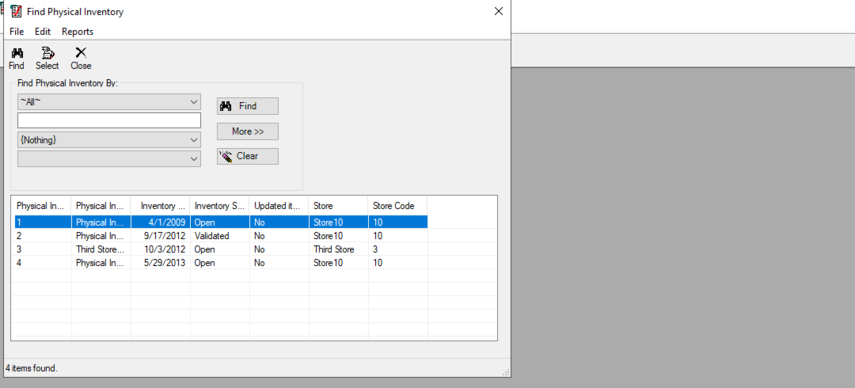Expand the ~All~ search field dropdown
The width and height of the screenshot is (855, 388).
pyautogui.click(x=194, y=102)
